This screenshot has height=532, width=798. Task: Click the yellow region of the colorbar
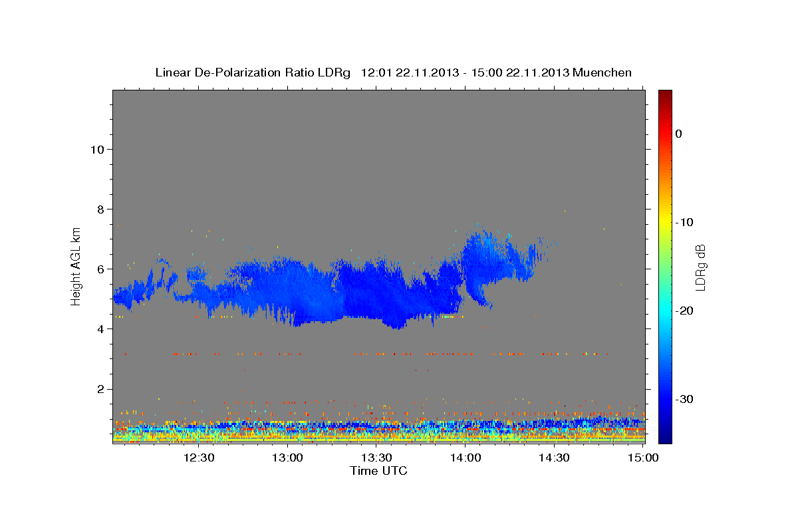[x=665, y=219]
